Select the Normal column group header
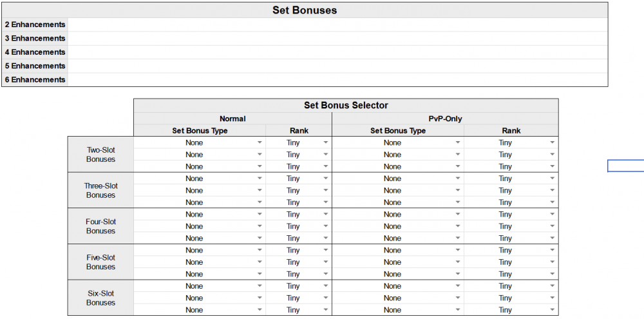The image size is (644, 319). coord(232,119)
